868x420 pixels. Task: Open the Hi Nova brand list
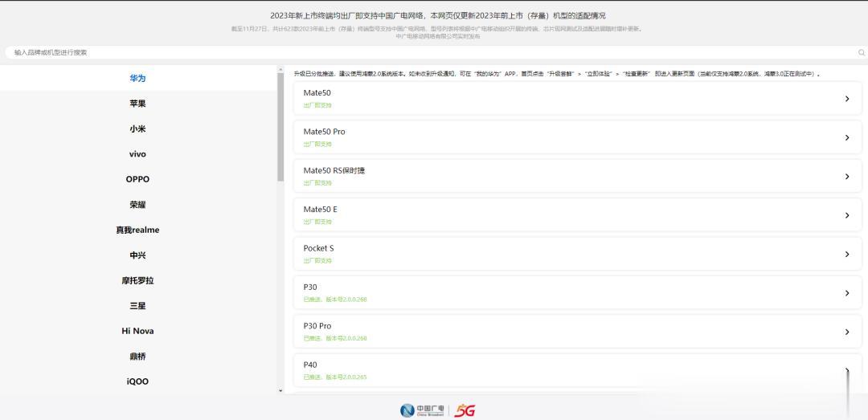[138, 331]
